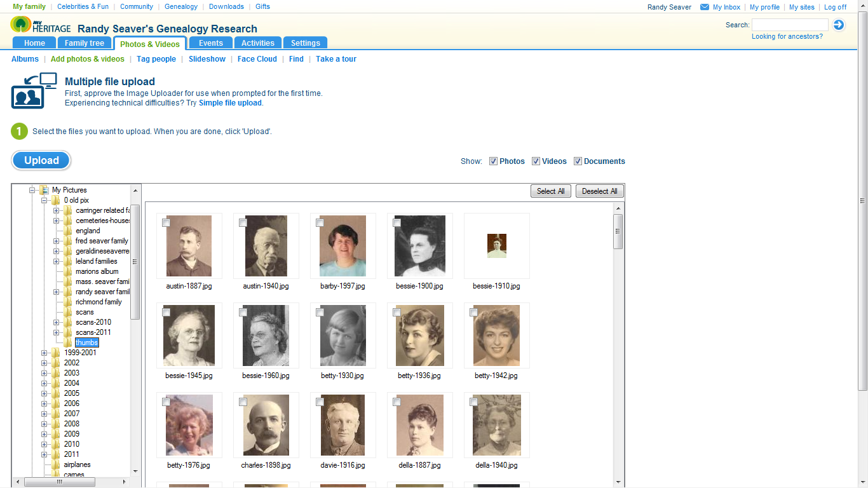Tick checkbox on austin-1940.jpg thumbnail
The image size is (868, 488).
pyautogui.click(x=243, y=223)
